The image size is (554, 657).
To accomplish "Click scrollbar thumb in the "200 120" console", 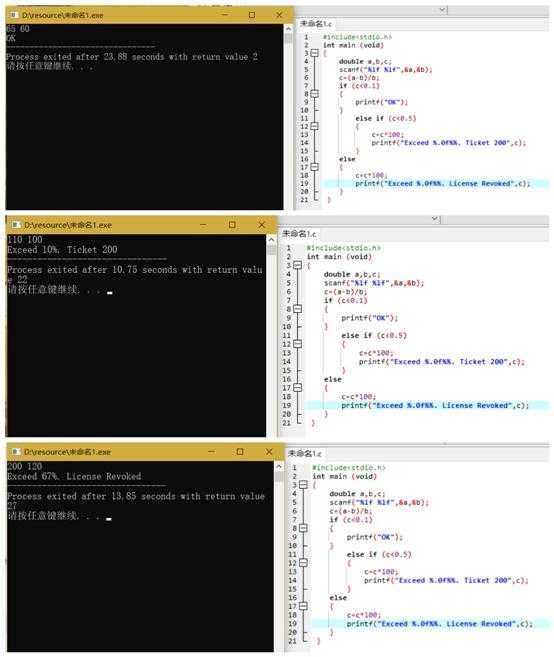I will tap(279, 476).
